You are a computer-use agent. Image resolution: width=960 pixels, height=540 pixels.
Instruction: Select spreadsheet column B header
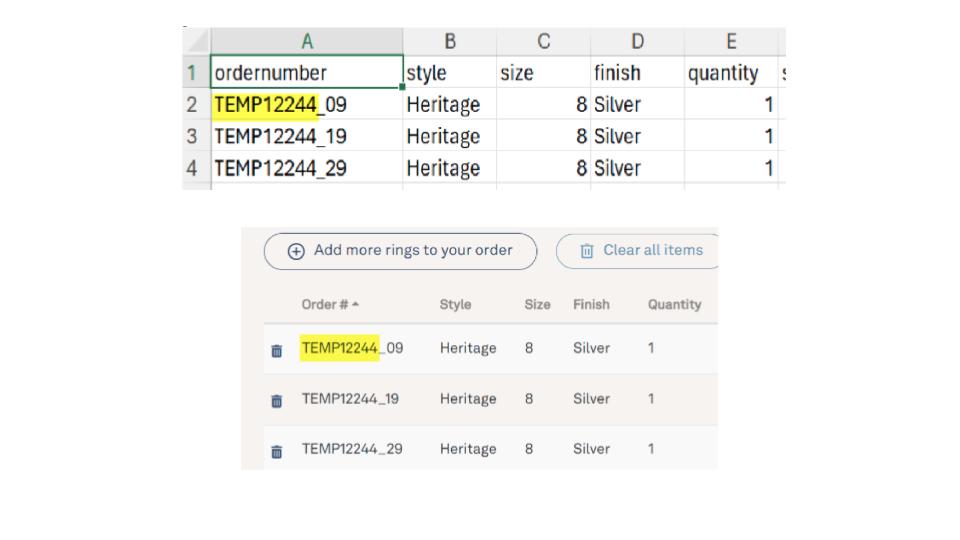pyautogui.click(x=449, y=41)
